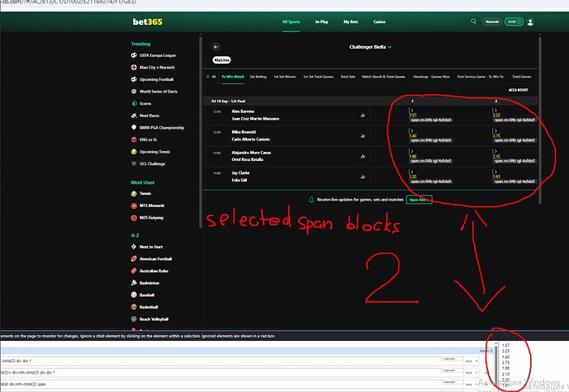Click the Badminton shuttlecock icon

[x=134, y=283]
